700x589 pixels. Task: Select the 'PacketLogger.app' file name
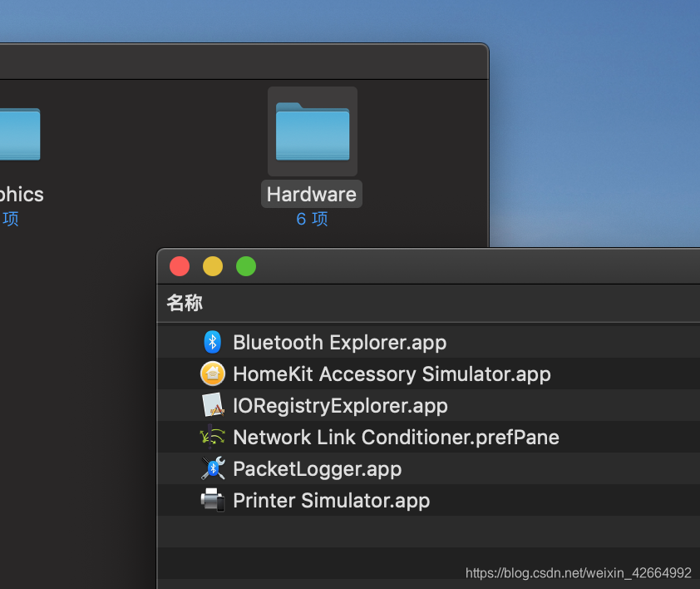click(x=318, y=469)
